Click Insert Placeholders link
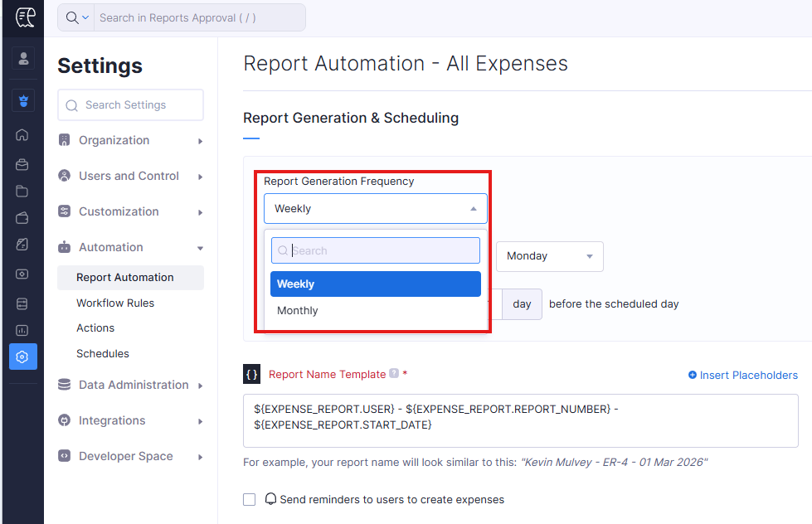This screenshot has height=524, width=812. (x=742, y=375)
